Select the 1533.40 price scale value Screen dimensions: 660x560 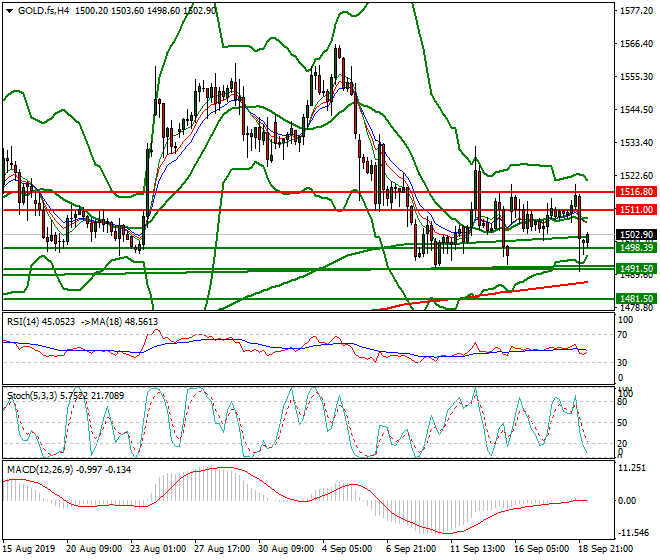click(636, 143)
